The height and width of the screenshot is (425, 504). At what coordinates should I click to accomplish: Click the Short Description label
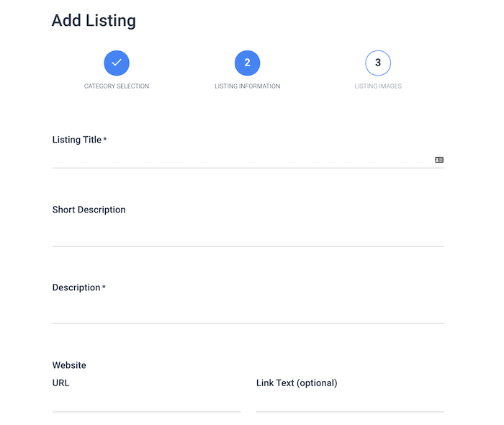click(x=89, y=210)
